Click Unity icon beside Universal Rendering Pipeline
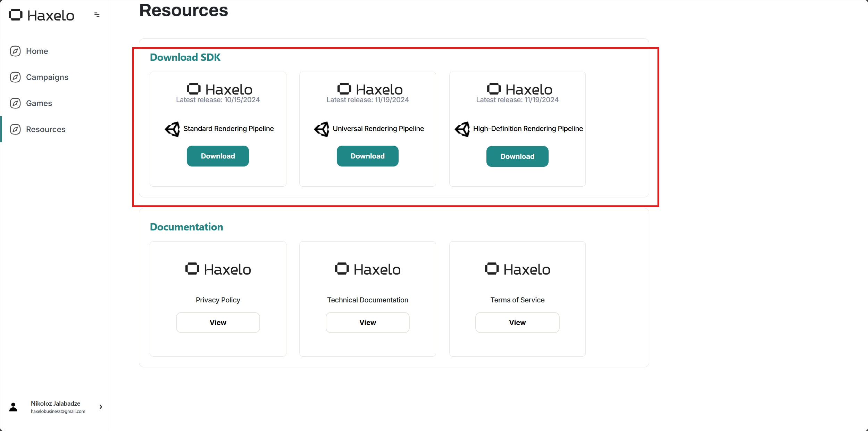The image size is (868, 431). pyautogui.click(x=322, y=129)
